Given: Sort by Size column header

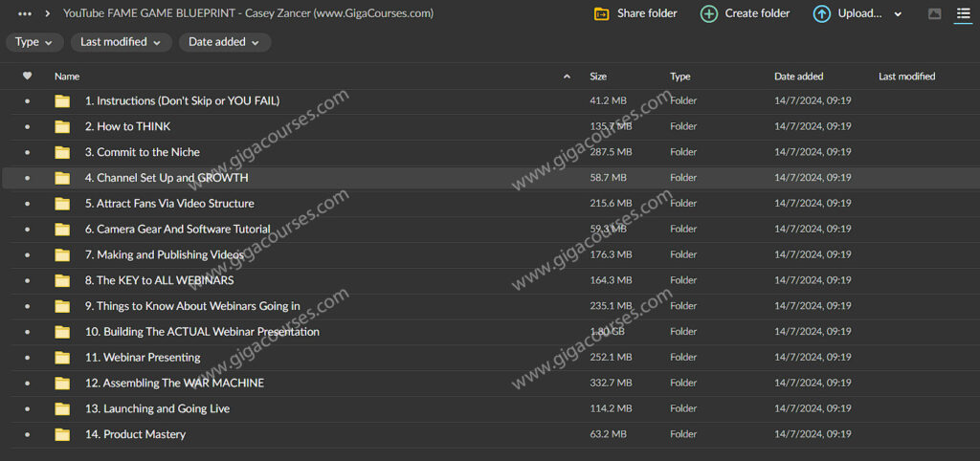Looking at the screenshot, I should click(x=598, y=77).
